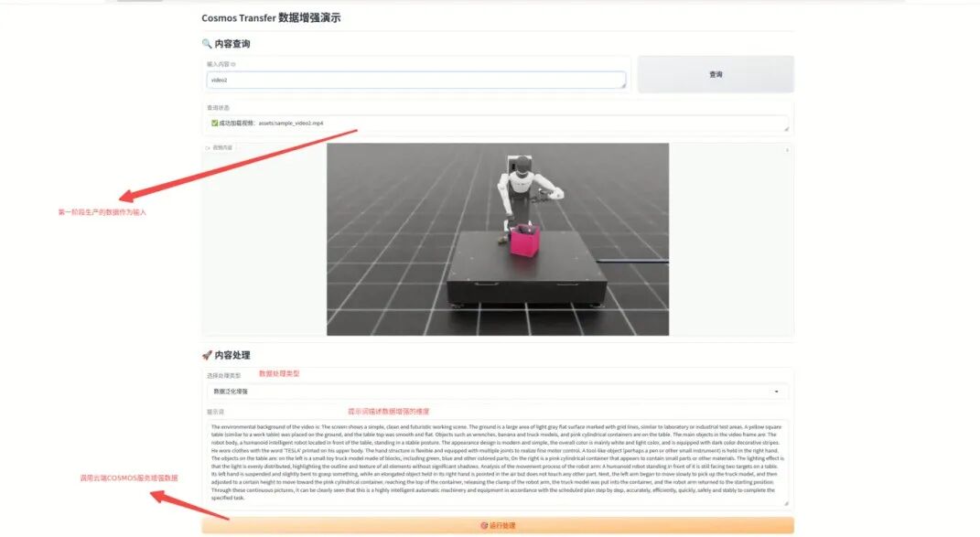This screenshot has width=980, height=537.
Task: Click the resize handle of the prompt textarea
Action: (x=785, y=503)
